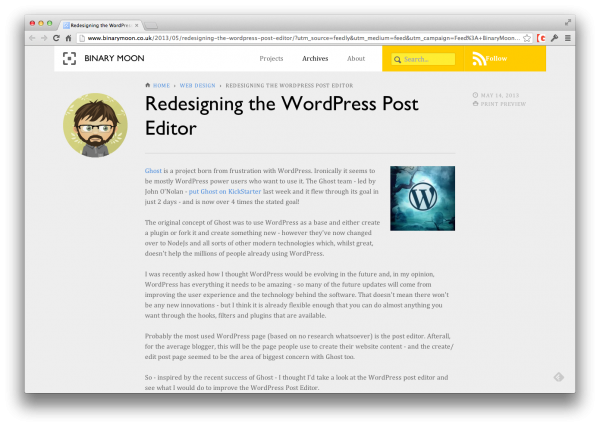The height and width of the screenshot is (427, 600).
Task: Click the post title Redesigning the WordPress Post Editor
Action: pyautogui.click(x=282, y=116)
